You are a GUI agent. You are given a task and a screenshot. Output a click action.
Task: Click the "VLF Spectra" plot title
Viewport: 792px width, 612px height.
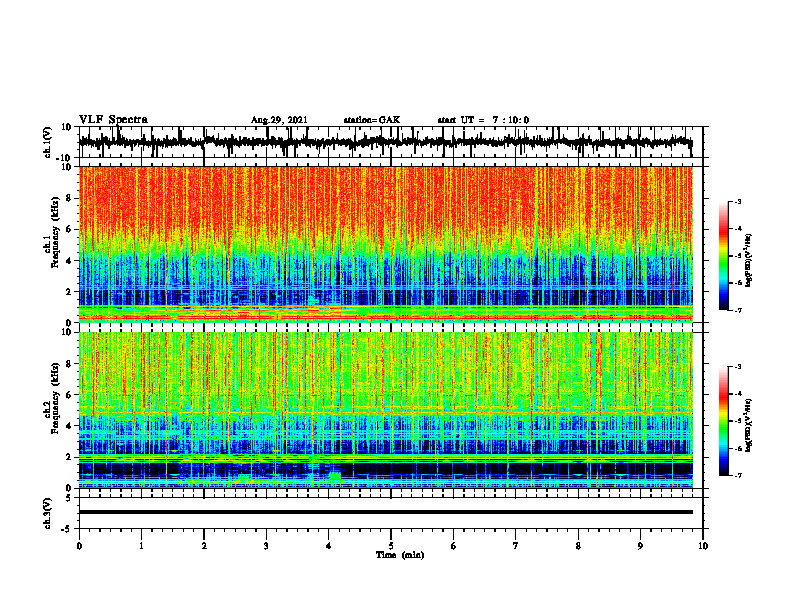(x=113, y=120)
